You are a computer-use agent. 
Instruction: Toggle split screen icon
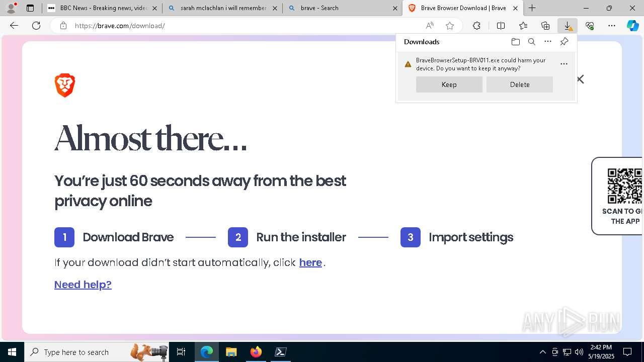[501, 26]
